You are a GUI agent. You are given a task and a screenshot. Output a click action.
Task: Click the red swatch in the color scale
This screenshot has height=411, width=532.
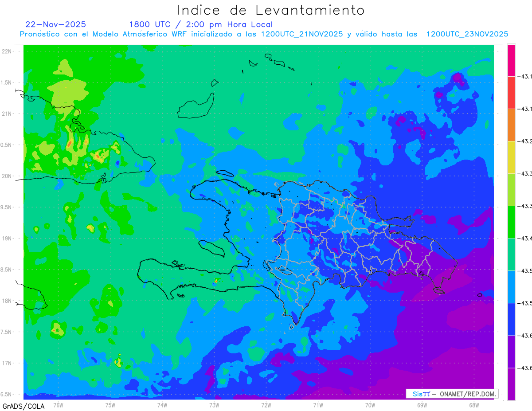coord(511,93)
